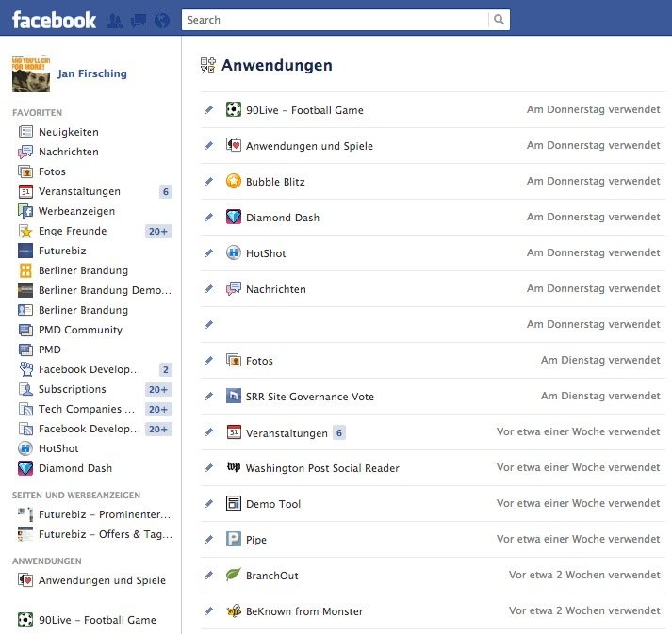Click BeKnown bee icon
The image size is (672, 634).
coord(234,610)
